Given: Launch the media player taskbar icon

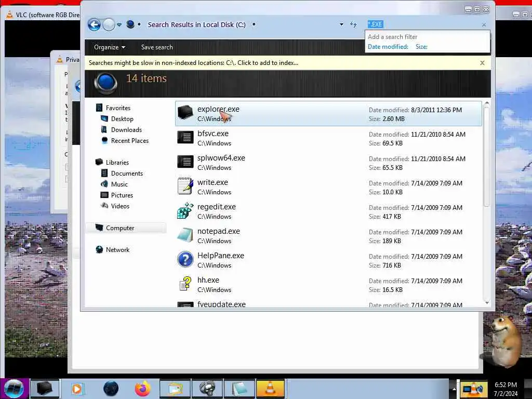Looking at the screenshot, I should pyautogui.click(x=77, y=389).
